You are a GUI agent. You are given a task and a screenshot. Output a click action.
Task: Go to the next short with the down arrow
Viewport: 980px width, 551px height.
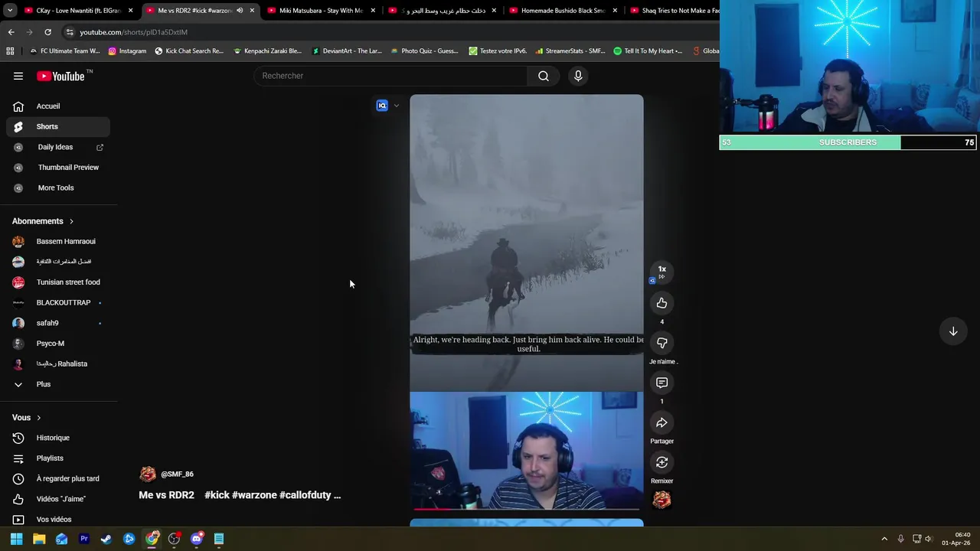pyautogui.click(x=953, y=331)
